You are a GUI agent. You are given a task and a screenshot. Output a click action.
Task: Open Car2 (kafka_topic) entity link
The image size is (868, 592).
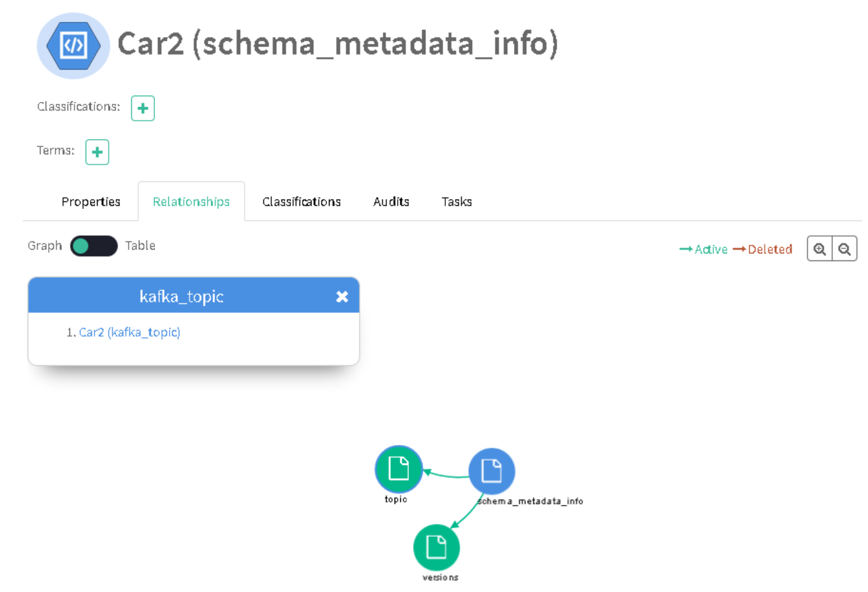[129, 332]
